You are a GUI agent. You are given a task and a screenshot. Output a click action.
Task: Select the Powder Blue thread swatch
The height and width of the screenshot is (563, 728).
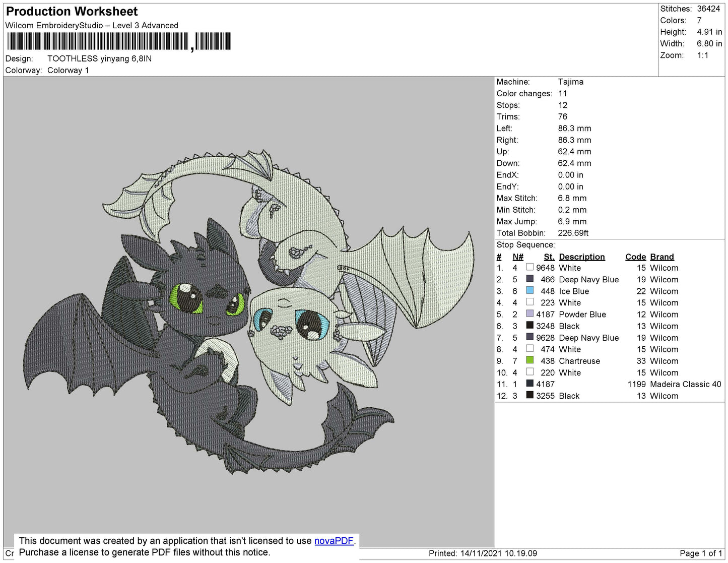point(530,314)
